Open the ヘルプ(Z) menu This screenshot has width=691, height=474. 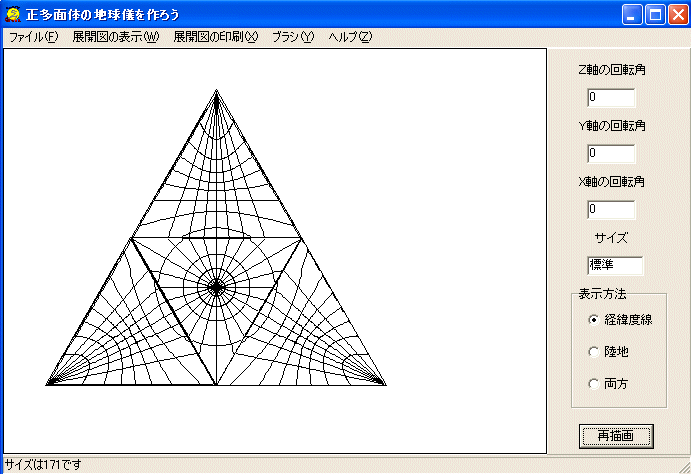click(x=350, y=37)
